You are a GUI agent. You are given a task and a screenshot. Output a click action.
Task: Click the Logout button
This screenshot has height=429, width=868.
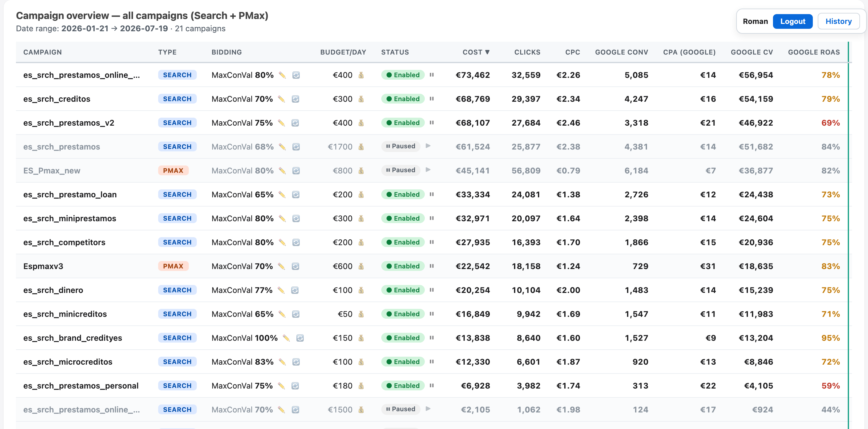(x=793, y=21)
